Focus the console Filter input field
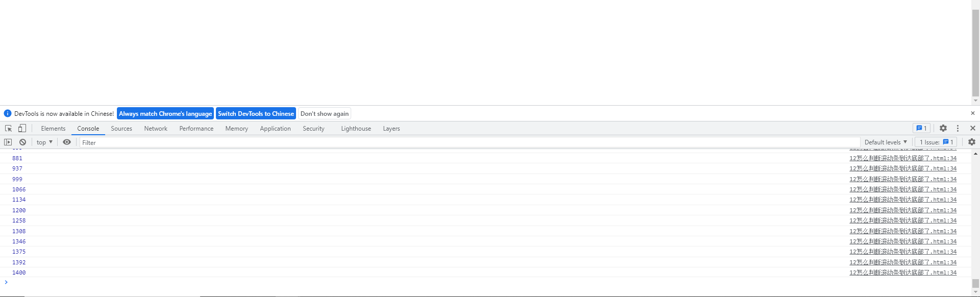The width and height of the screenshot is (980, 297). (x=470, y=142)
